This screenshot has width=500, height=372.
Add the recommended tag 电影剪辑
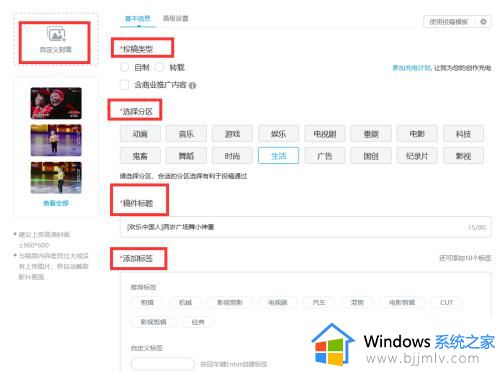[402, 302]
